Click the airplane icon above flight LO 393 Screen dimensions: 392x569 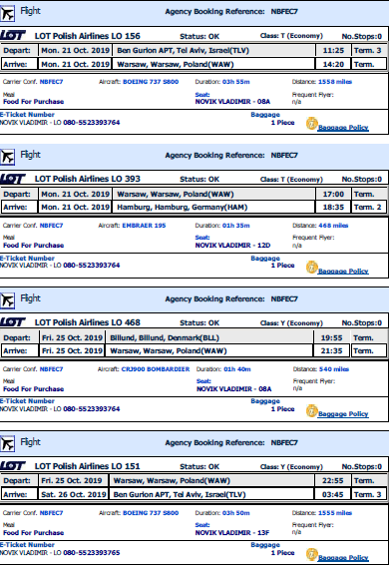click(7, 158)
